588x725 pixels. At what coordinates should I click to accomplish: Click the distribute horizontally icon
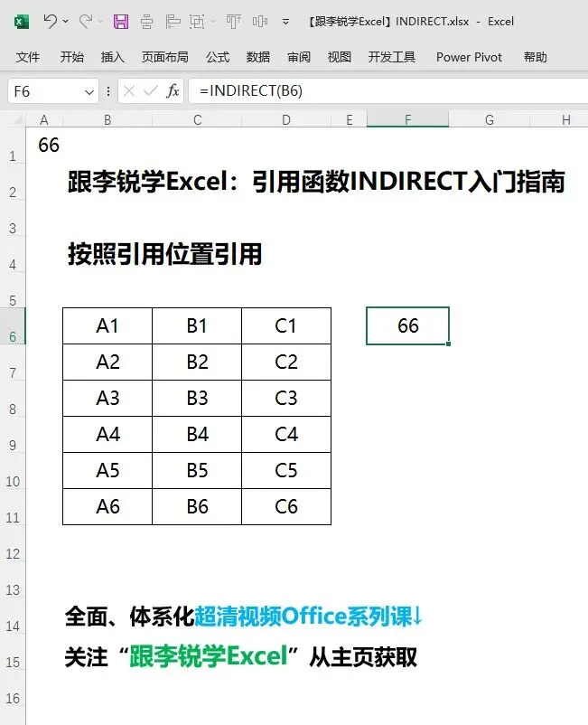[x=260, y=22]
